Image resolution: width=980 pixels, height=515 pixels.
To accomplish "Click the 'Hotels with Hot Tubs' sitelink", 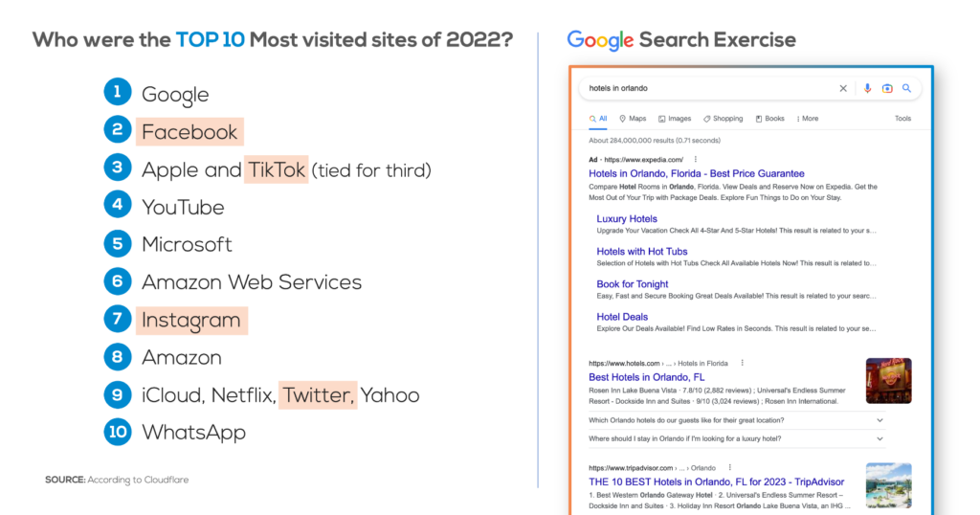I will (642, 251).
